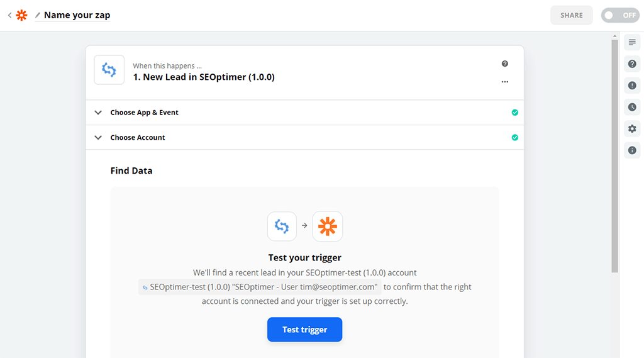Click the SEOptimer-test account tag
The width and height of the screenshot is (644, 358).
[x=260, y=287]
